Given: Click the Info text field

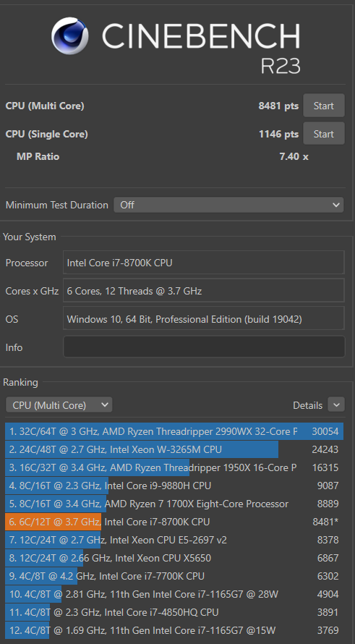Looking at the screenshot, I should [x=204, y=347].
